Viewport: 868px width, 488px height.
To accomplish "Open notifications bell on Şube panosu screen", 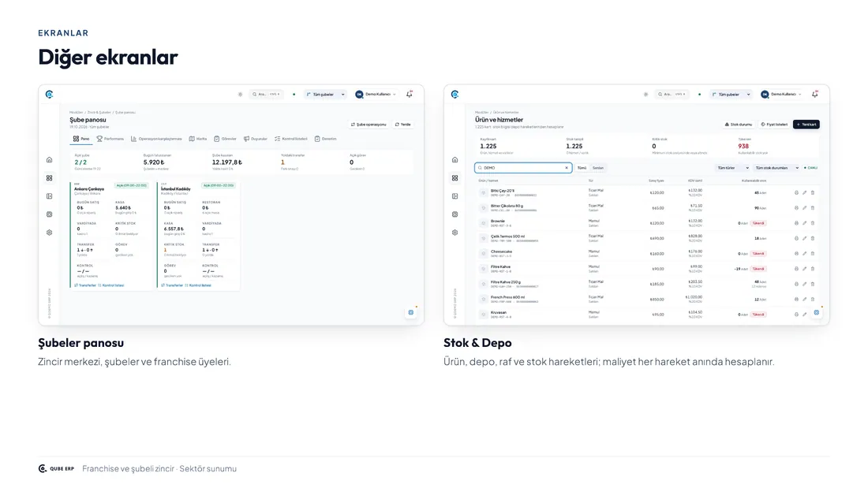I will pyautogui.click(x=410, y=94).
